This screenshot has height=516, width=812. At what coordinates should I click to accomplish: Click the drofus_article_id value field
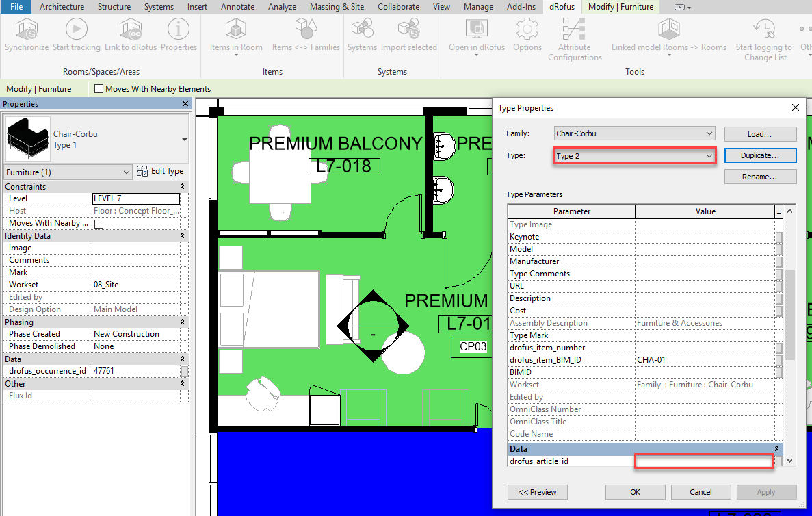[703, 461]
